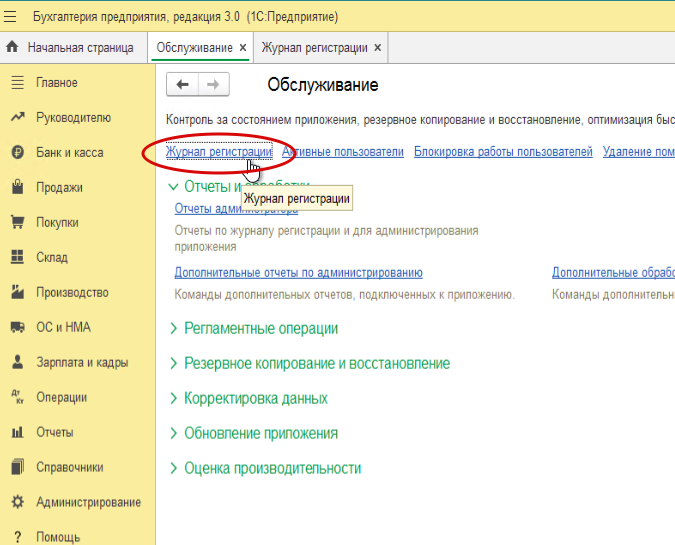Expand Корректировка данных section
The width and height of the screenshot is (675, 545).
[x=255, y=398]
